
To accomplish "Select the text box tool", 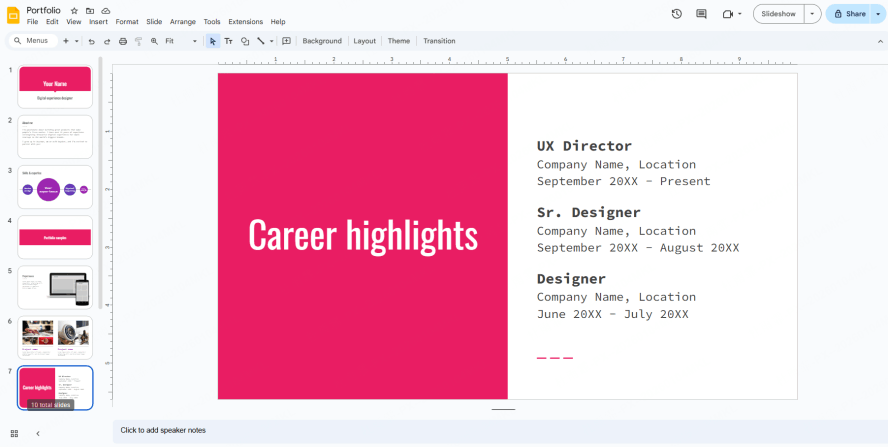I will (228, 41).
